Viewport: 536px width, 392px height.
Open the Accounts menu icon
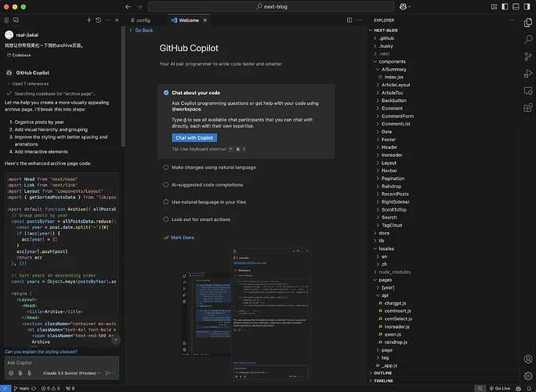(528, 359)
